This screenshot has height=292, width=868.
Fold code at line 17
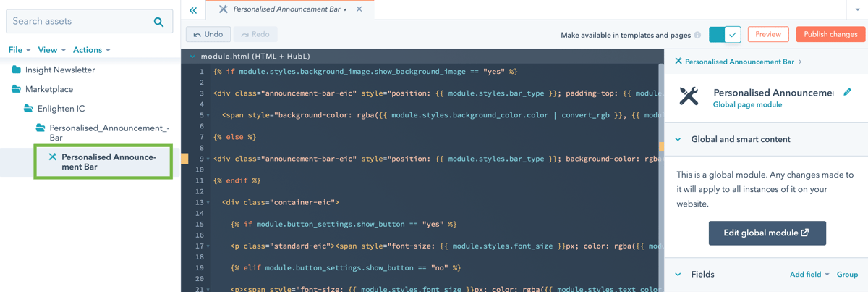coord(208,246)
